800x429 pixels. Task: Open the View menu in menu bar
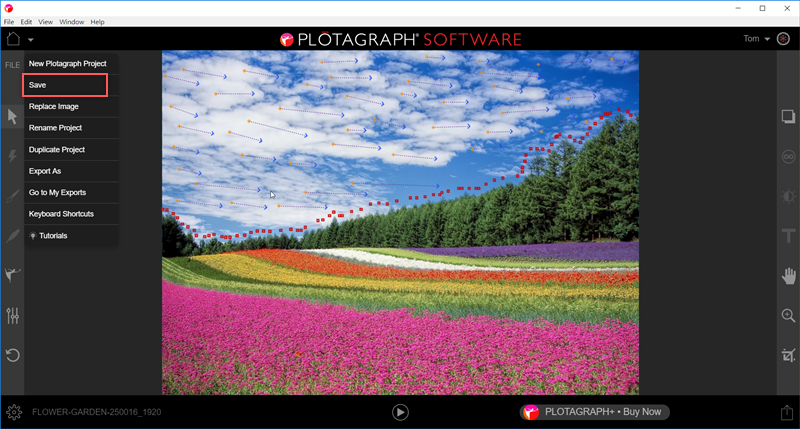45,22
